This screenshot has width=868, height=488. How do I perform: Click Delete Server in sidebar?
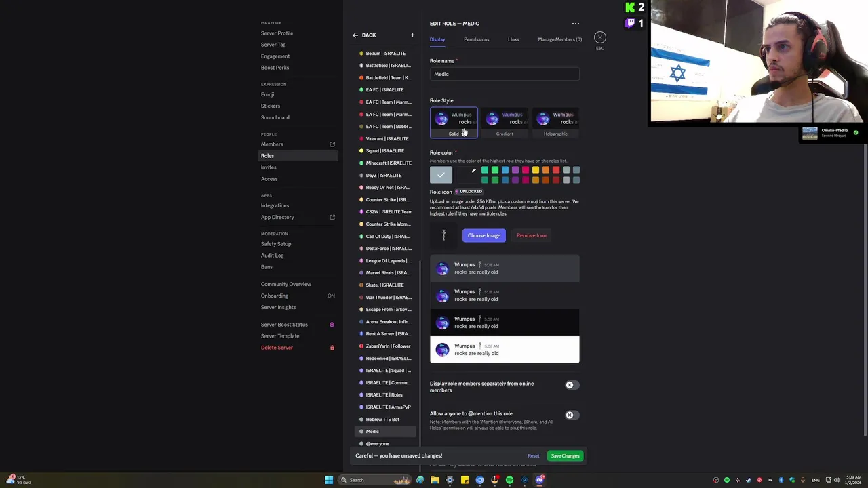(277, 348)
